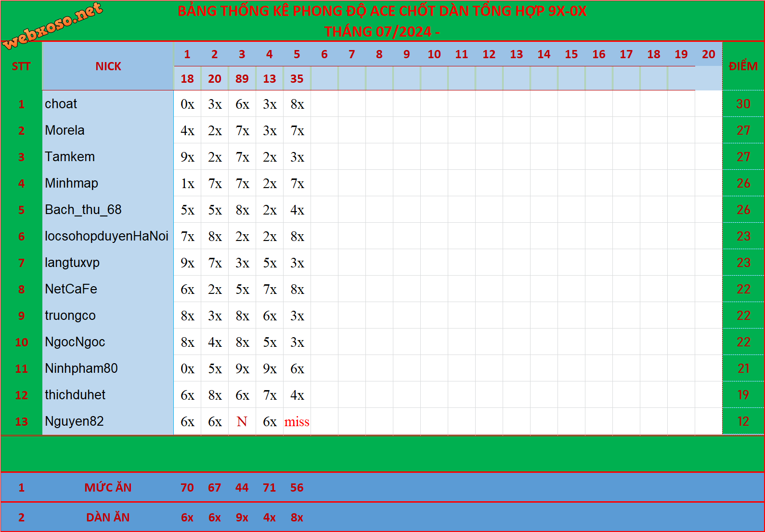
Task: Click the MỨC ĂN row label
Action: coord(108,488)
